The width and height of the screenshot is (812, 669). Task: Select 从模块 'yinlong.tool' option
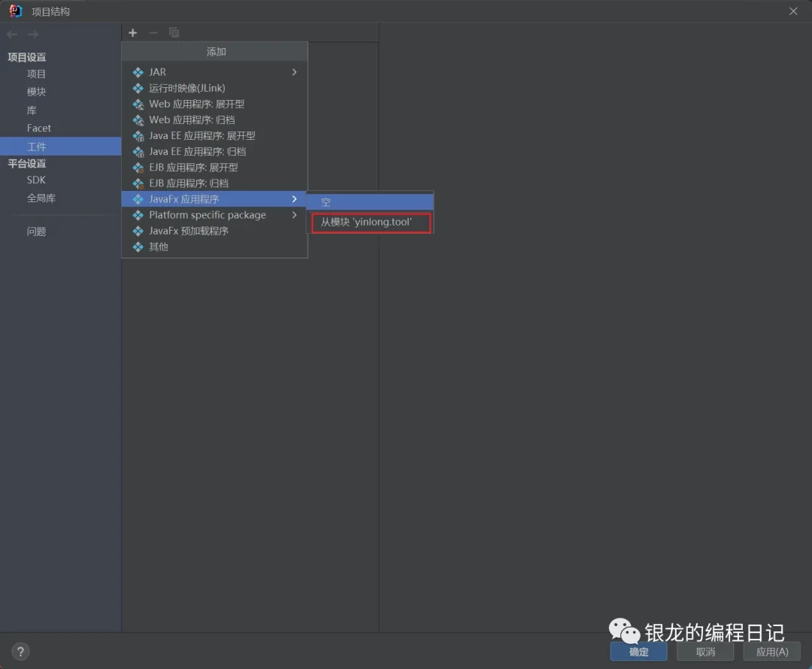point(370,222)
